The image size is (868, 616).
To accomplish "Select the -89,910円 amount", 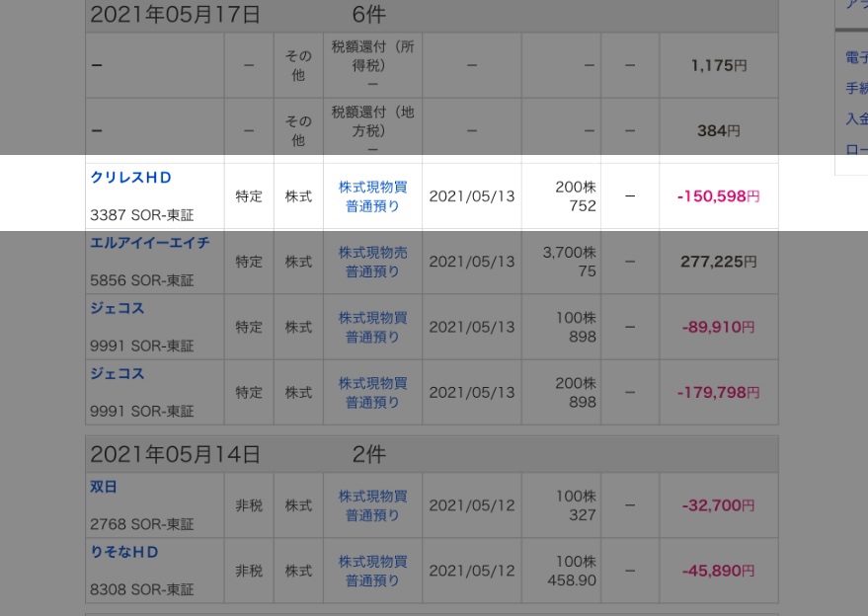I will pos(719,327).
